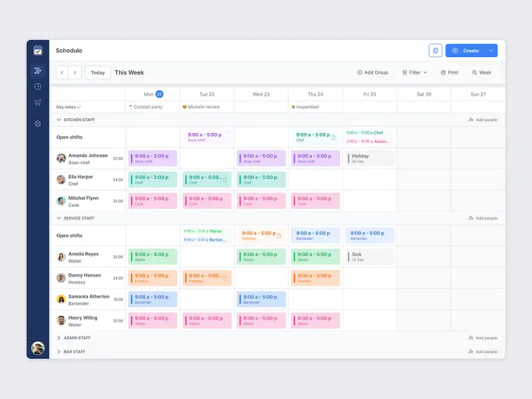Image resolution: width=532 pixels, height=399 pixels.
Task: Click the document icon on Ella's Tuesday shift
Action: pos(225,180)
